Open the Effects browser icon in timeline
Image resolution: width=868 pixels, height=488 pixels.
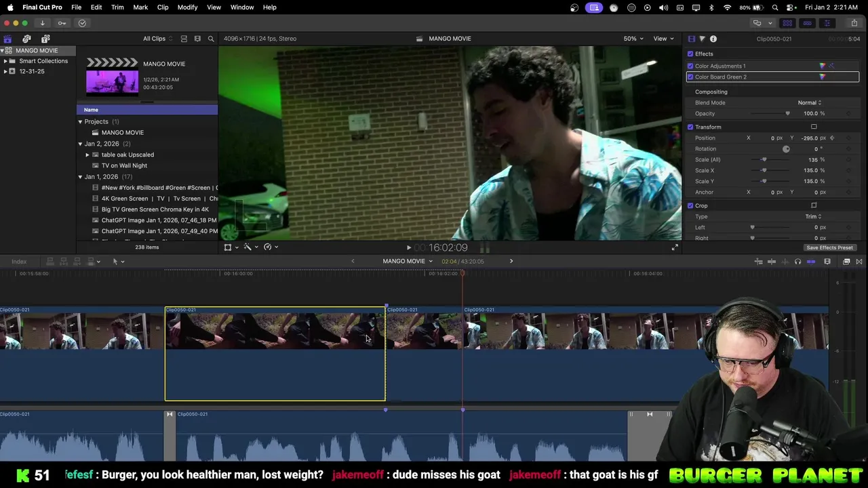[846, 262]
